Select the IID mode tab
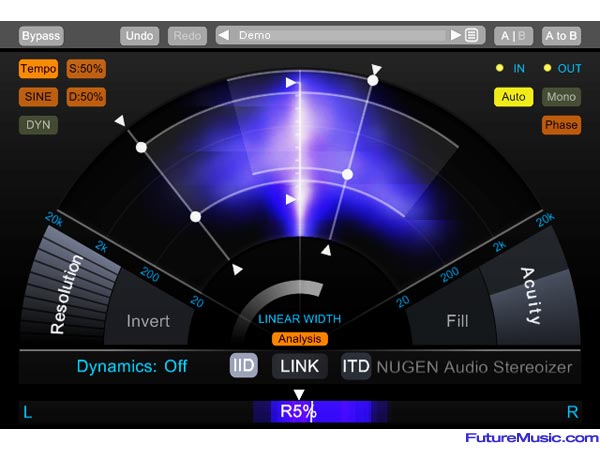Screen dimensions: 600x450 click(244, 366)
